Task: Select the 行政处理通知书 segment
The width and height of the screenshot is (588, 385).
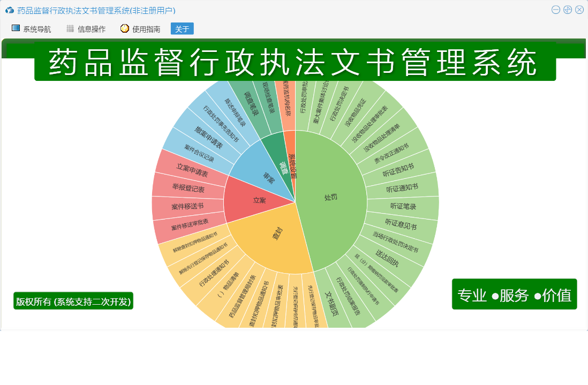Action: click(x=214, y=273)
